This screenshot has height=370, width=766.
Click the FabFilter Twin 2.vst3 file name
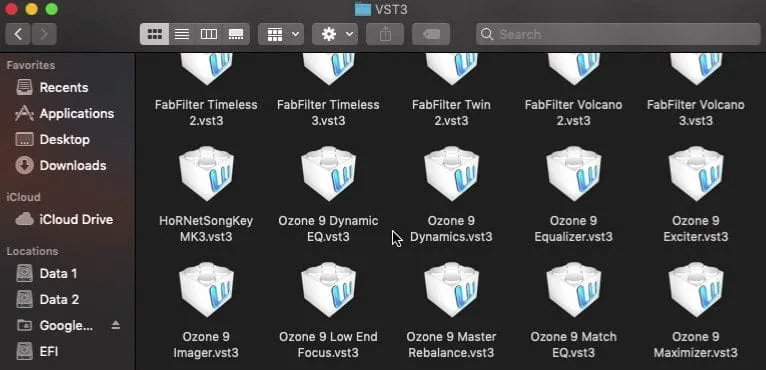(451, 112)
